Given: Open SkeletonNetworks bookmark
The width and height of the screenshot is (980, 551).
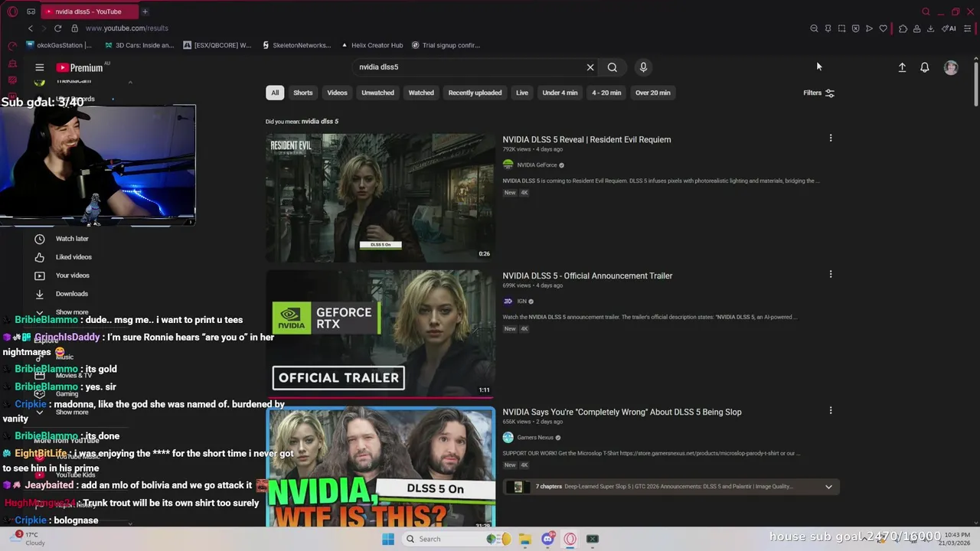Looking at the screenshot, I should pyautogui.click(x=296, y=45).
